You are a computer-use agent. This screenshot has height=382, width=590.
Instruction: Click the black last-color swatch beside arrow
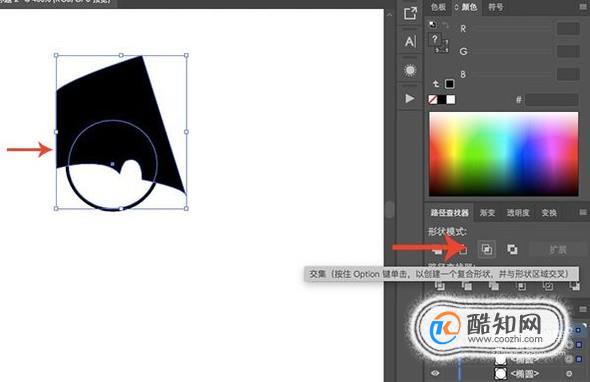(x=449, y=84)
